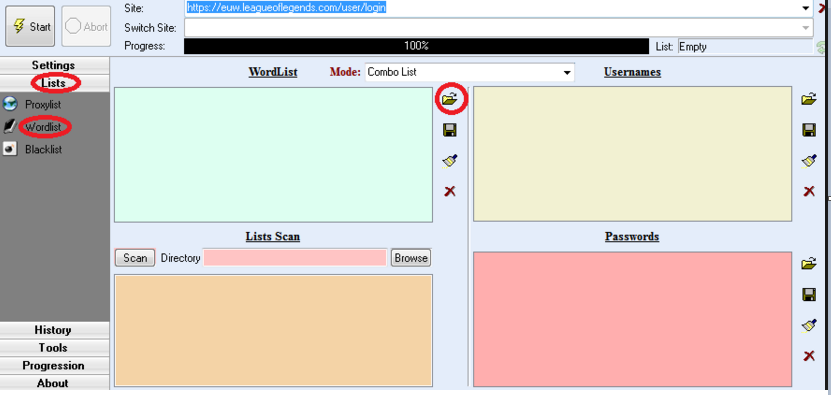Clear Usernames list with red X
This screenshot has height=395, width=831.
pyautogui.click(x=809, y=191)
